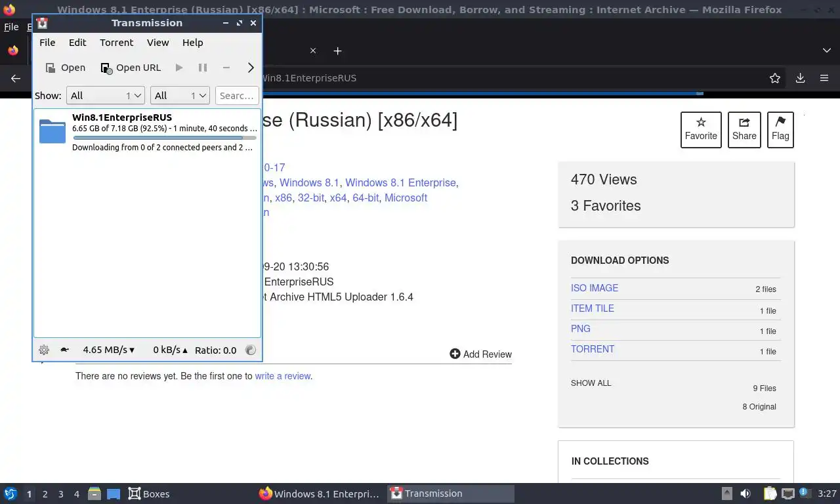The width and height of the screenshot is (840, 504).
Task: Favorite this item on Internet Archive
Action: click(x=701, y=129)
